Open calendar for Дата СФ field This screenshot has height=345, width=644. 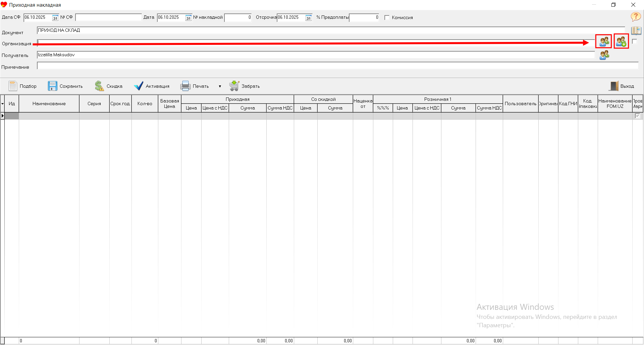point(55,18)
